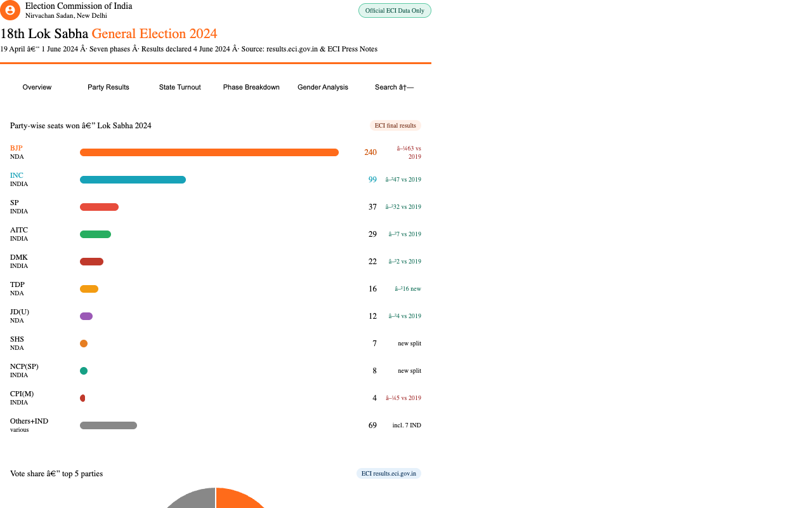
Task: Click the '32 vs 2019' SP change text
Action: click(x=403, y=207)
